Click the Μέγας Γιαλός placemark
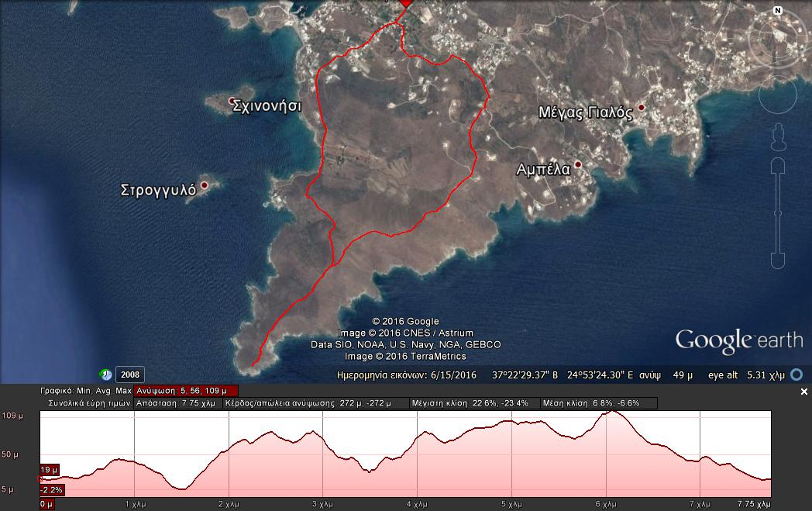 [x=641, y=107]
